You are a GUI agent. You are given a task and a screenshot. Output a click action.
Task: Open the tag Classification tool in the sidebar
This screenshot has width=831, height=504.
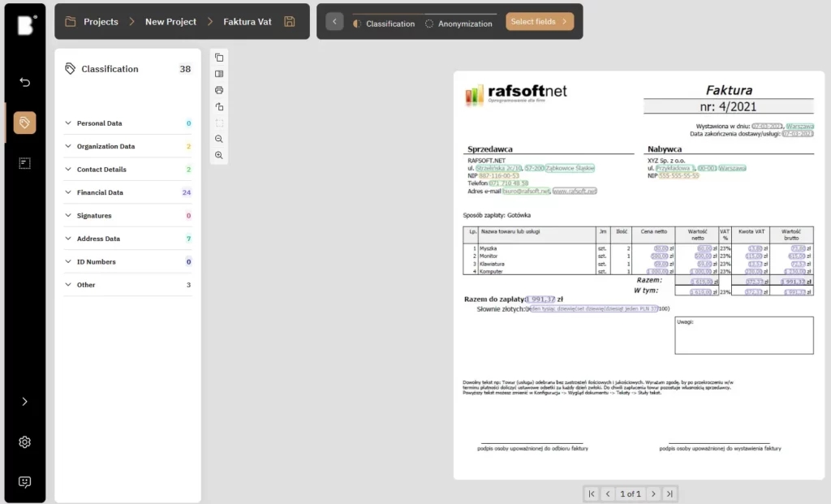[24, 123]
